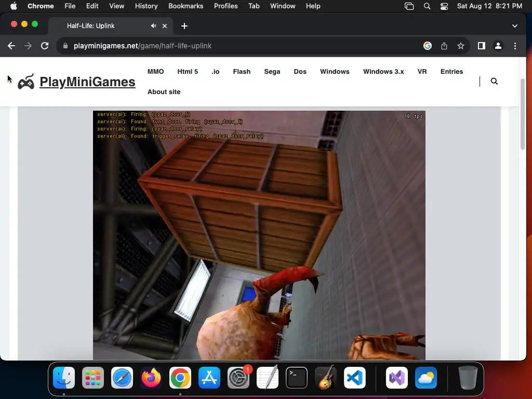Open the Help menu
532x399 pixels.
tap(313, 6)
